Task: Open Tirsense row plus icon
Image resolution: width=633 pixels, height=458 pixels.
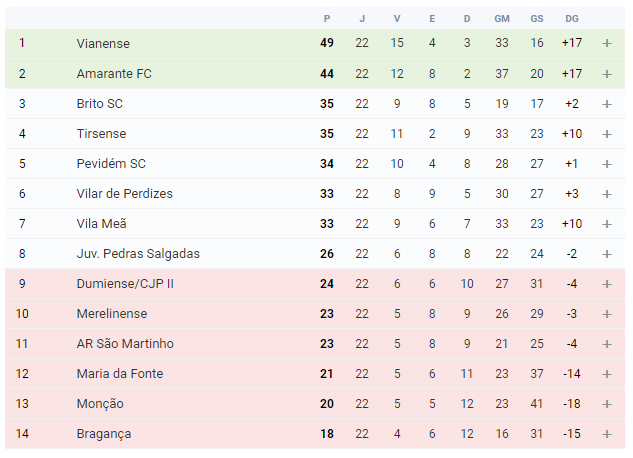Action: 607,134
